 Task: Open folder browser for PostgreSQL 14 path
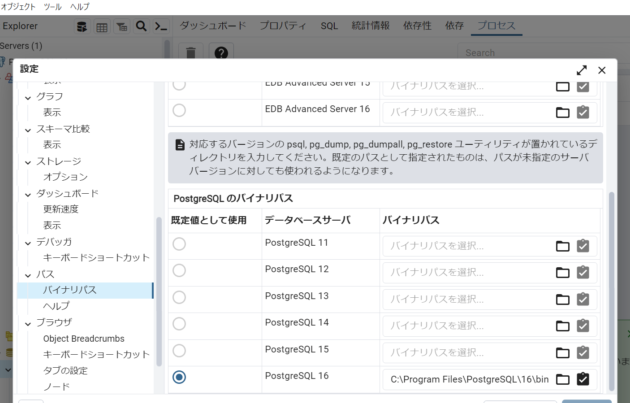(x=562, y=326)
